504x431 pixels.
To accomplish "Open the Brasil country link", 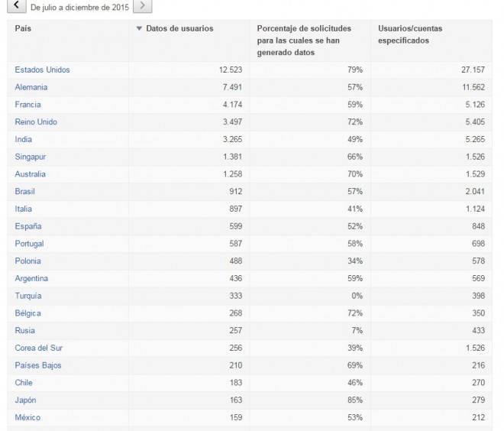I will tap(24, 191).
